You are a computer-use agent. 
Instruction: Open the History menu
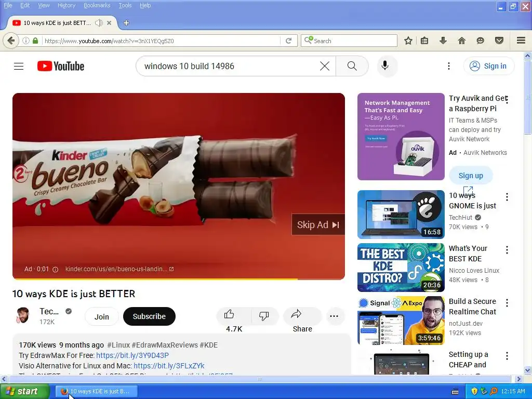[x=66, y=5]
